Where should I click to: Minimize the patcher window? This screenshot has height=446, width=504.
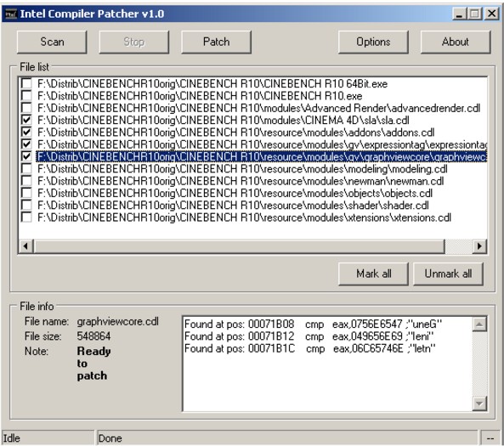click(x=460, y=14)
